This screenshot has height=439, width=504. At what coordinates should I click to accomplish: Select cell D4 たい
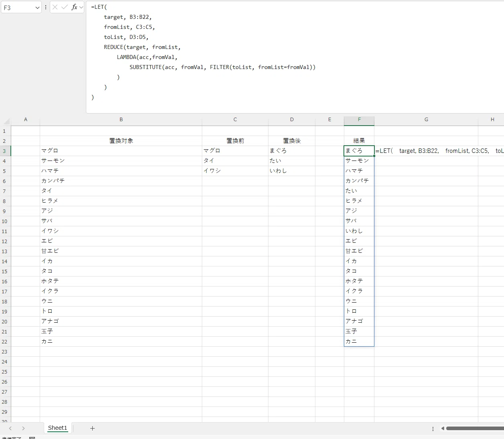click(292, 161)
